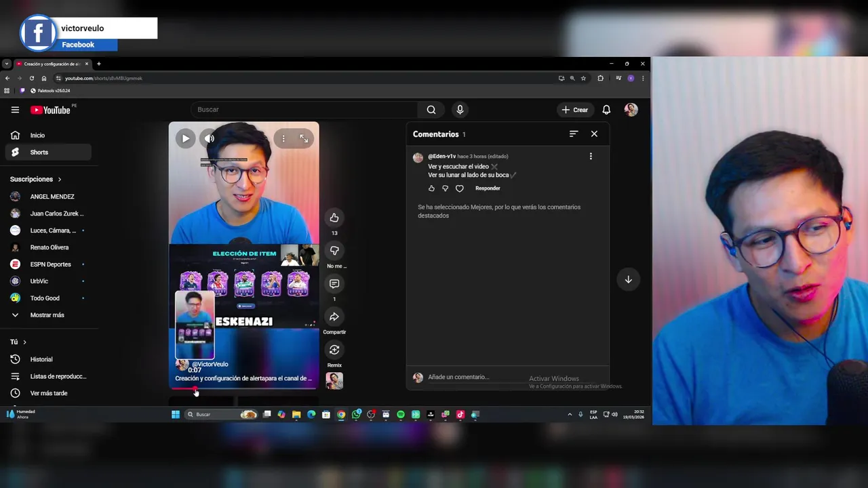This screenshot has width=868, height=488.
Task: Open Remix options for the Short
Action: click(x=334, y=350)
